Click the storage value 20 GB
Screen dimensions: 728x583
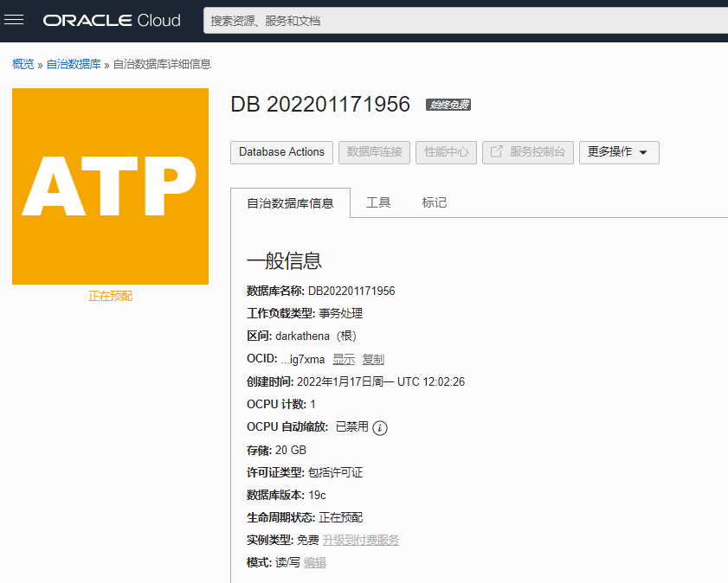[x=291, y=450]
